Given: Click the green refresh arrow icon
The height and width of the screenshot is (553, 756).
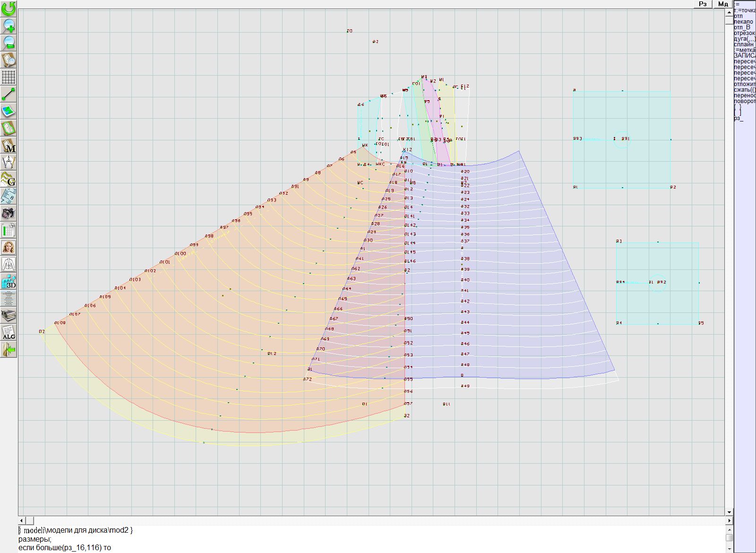Looking at the screenshot, I should click(9, 9).
